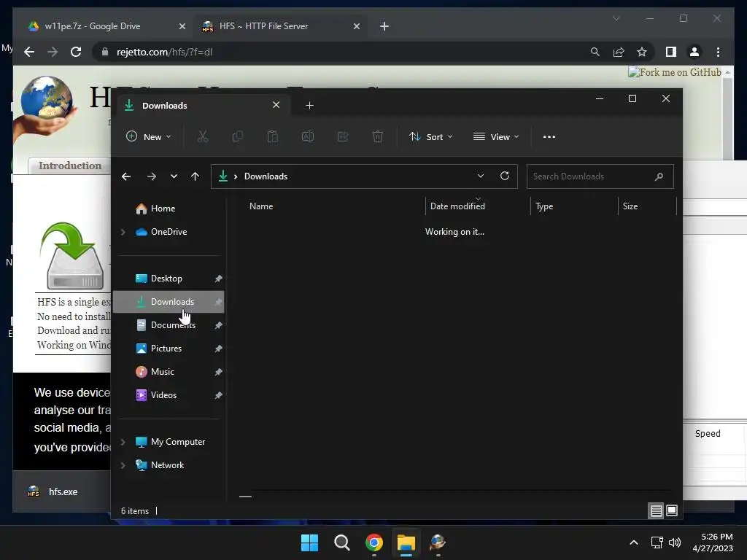The height and width of the screenshot is (560, 747).
Task: Click the Rename icon in Explorer toolbar
Action: click(x=308, y=136)
